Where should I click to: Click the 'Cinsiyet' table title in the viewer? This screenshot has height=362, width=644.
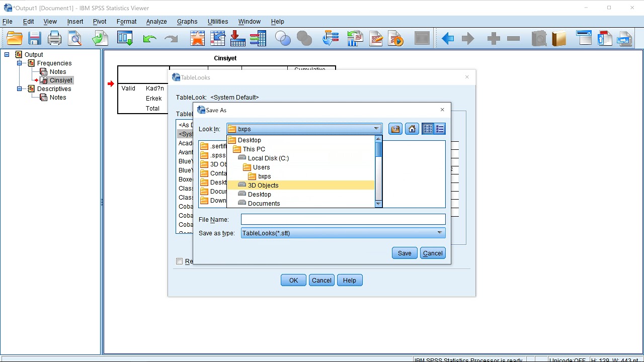tap(225, 58)
